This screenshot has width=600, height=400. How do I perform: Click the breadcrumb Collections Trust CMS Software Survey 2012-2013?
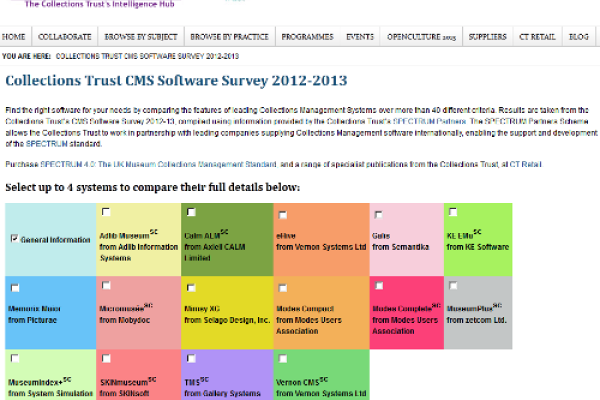point(147,56)
